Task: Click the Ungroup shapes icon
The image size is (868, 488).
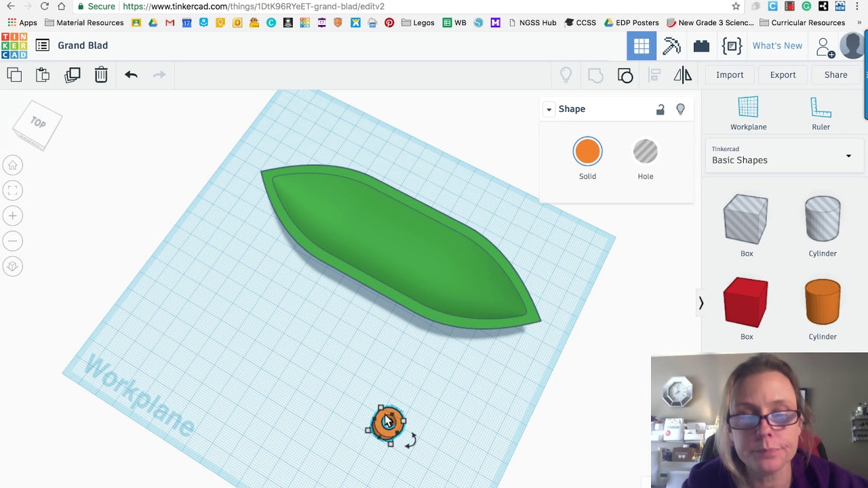Action: point(625,75)
